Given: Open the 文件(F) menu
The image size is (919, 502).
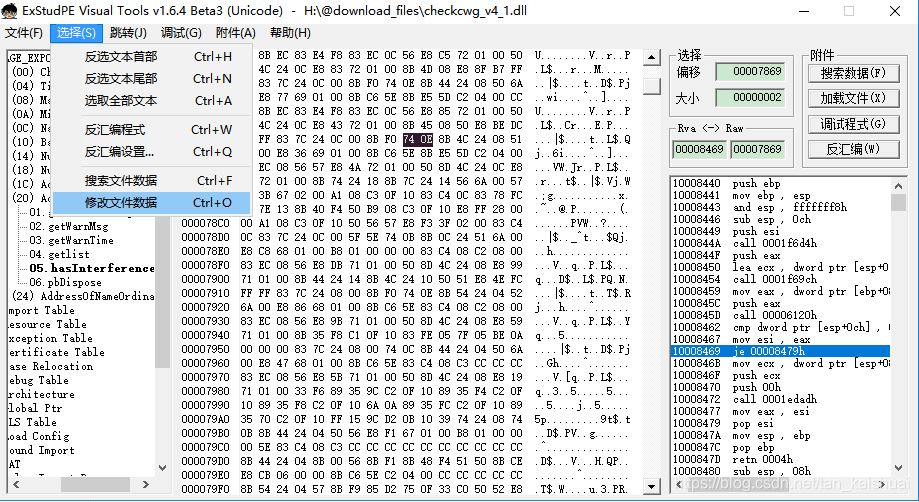Looking at the screenshot, I should click(x=24, y=33).
